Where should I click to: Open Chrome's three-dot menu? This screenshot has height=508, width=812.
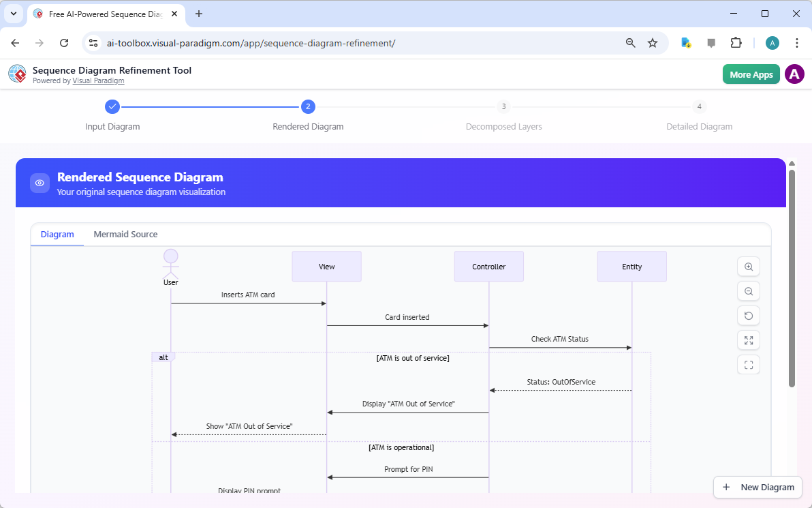(x=797, y=42)
